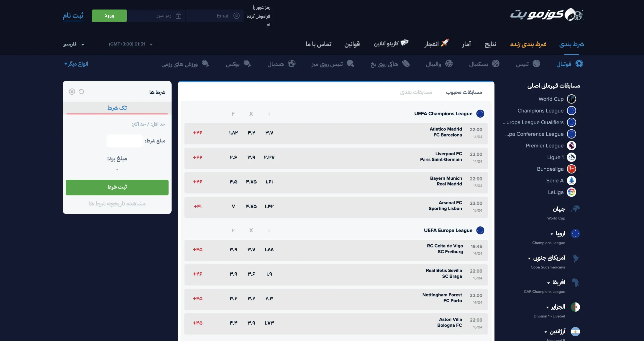Click the football sport icon

pos(579,64)
